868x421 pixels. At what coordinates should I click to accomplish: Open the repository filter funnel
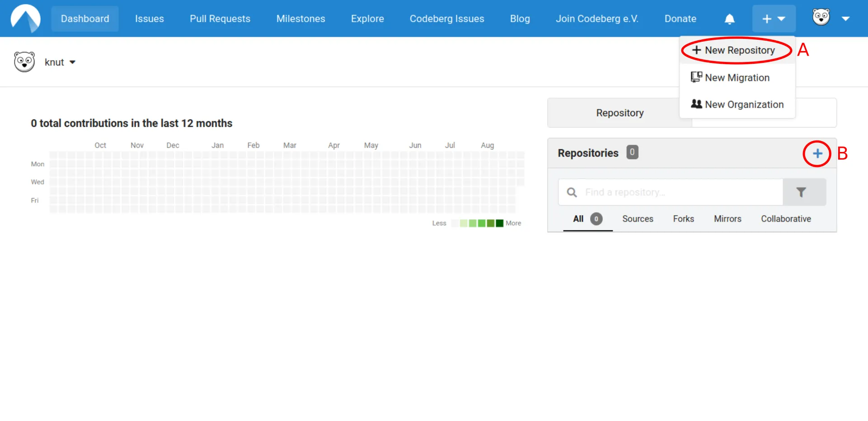pos(802,192)
